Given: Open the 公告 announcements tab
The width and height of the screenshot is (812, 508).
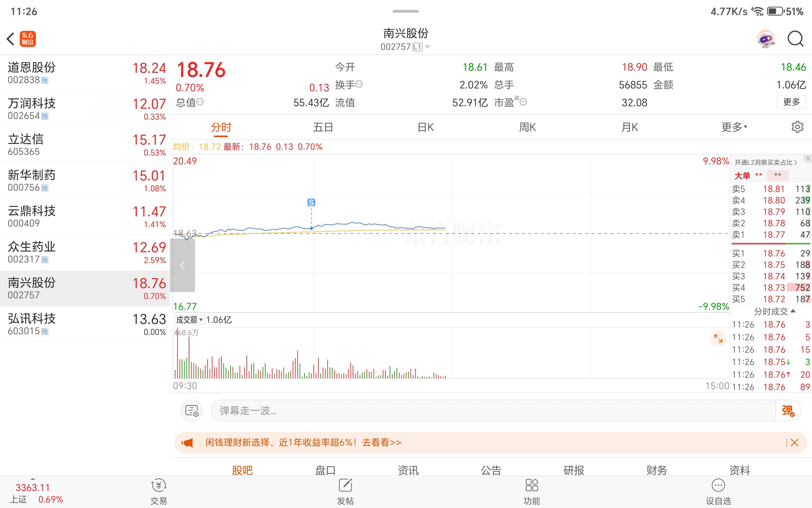Looking at the screenshot, I should [491, 470].
